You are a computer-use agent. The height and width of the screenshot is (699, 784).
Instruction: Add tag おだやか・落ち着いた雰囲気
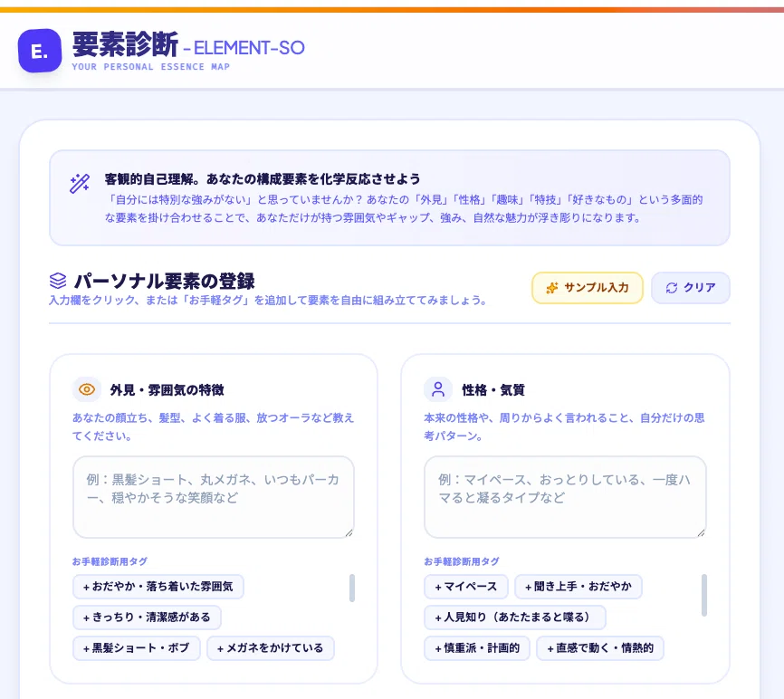[x=158, y=587]
